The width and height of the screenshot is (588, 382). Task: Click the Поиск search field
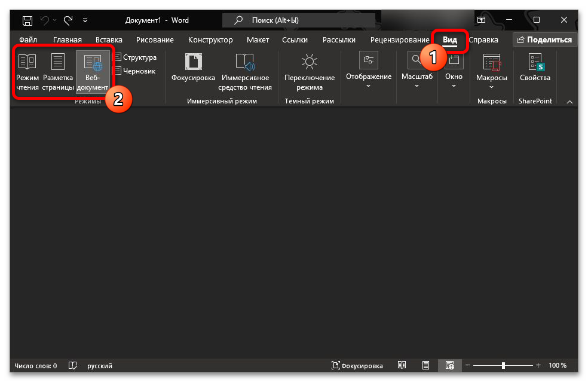click(x=299, y=20)
